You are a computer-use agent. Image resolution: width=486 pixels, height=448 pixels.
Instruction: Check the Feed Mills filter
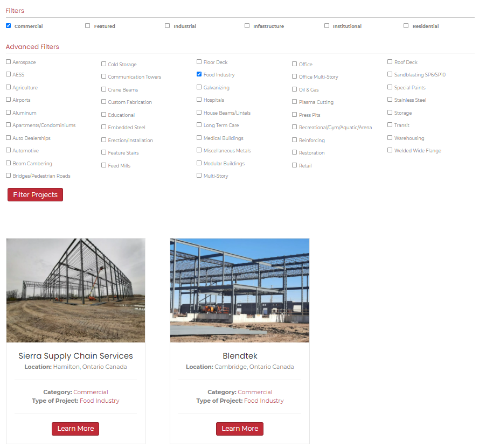(x=104, y=165)
